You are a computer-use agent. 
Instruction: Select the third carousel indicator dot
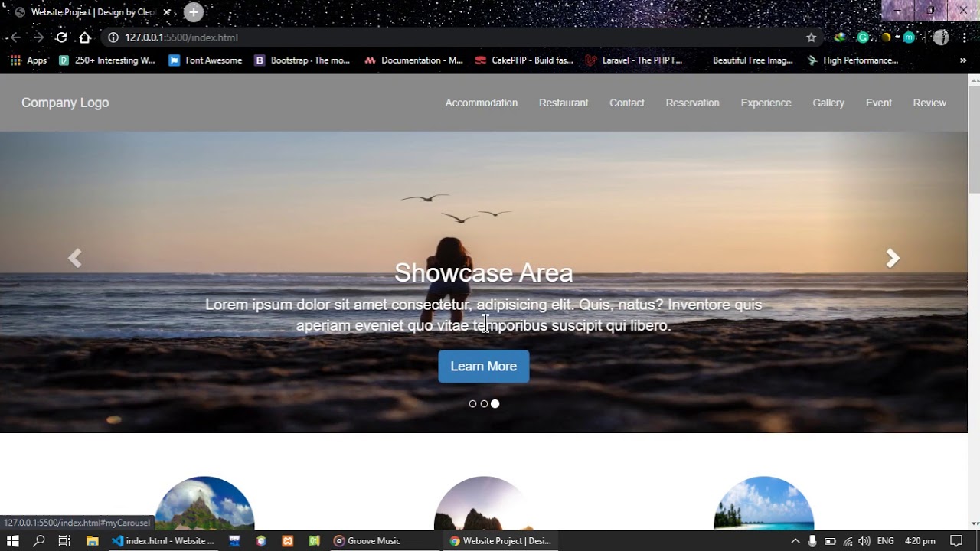495,404
